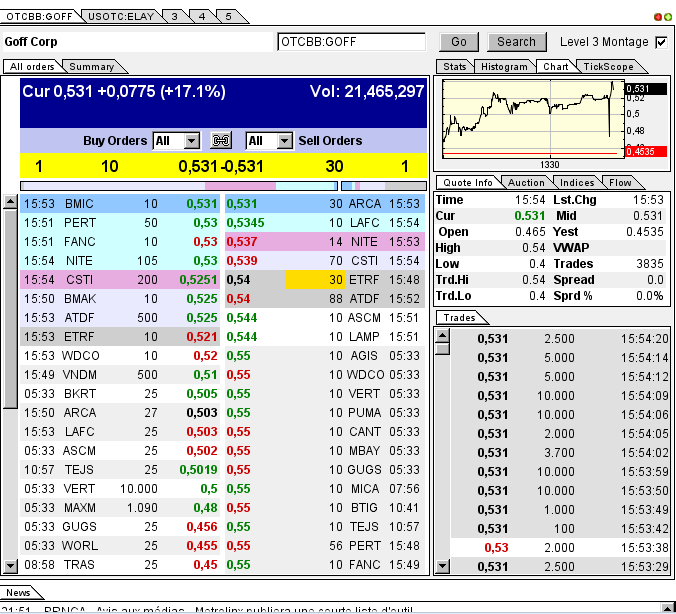Click the intraday price chart
Image resolution: width=676 pixels, height=614 pixels.
tap(531, 120)
